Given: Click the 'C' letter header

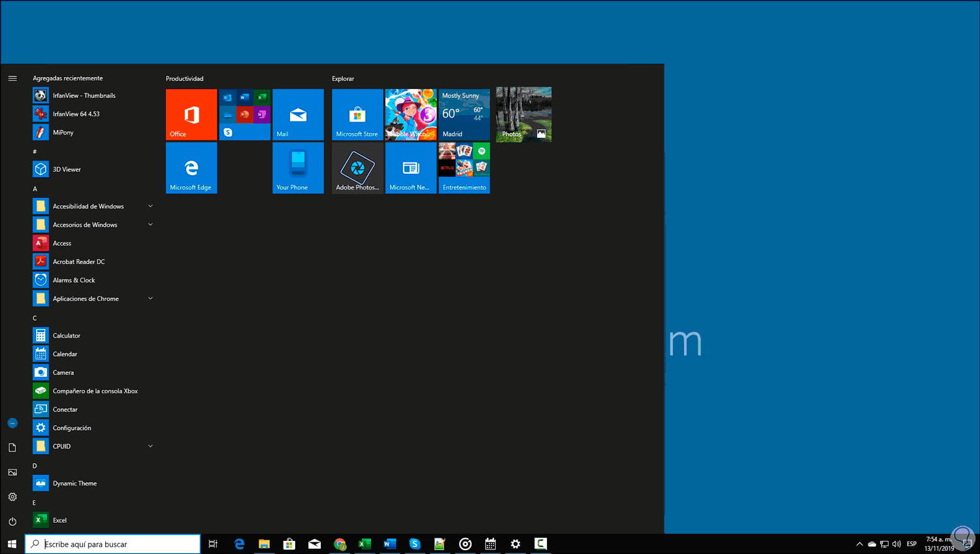Looking at the screenshot, I should pyautogui.click(x=35, y=318).
